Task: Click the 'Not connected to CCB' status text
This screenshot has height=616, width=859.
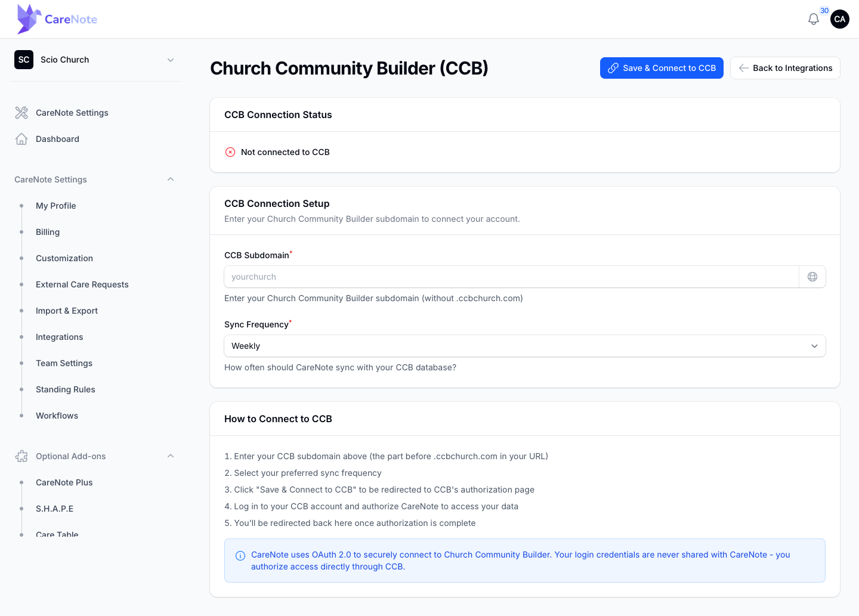Action: pyautogui.click(x=285, y=152)
